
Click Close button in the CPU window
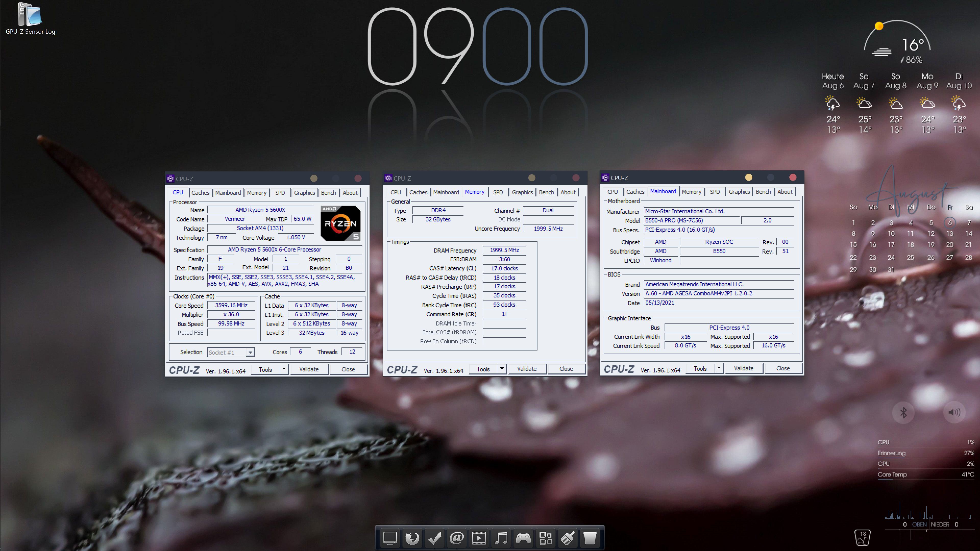(348, 369)
